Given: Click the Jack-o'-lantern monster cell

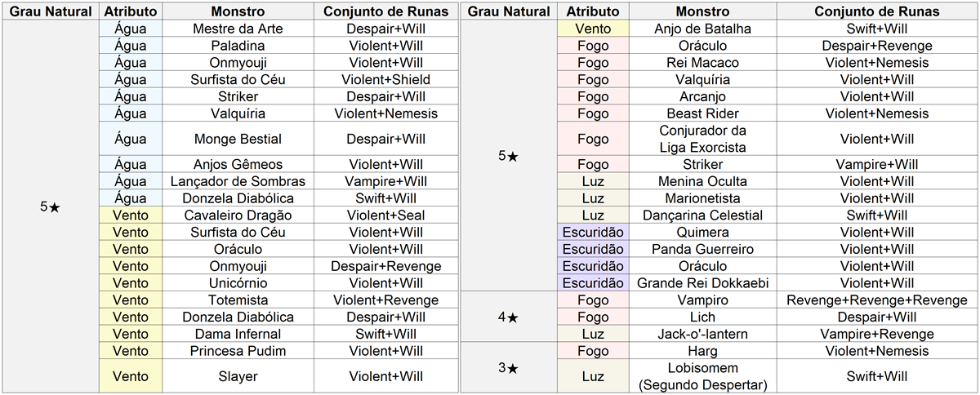Looking at the screenshot, I should [x=702, y=334].
